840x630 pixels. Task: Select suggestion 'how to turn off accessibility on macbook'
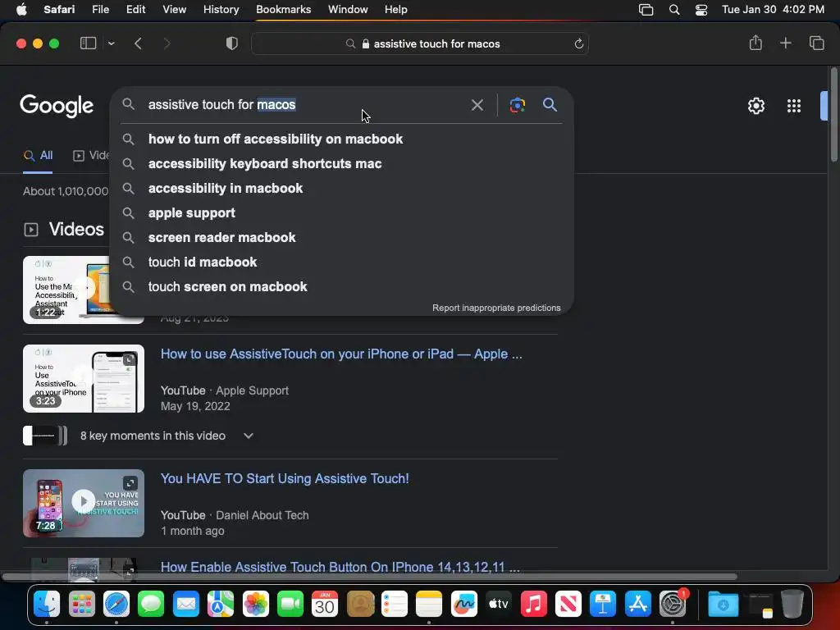(341, 139)
